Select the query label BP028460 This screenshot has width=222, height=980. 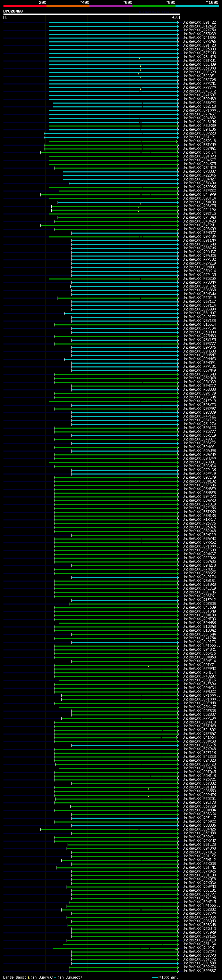pos(13,11)
